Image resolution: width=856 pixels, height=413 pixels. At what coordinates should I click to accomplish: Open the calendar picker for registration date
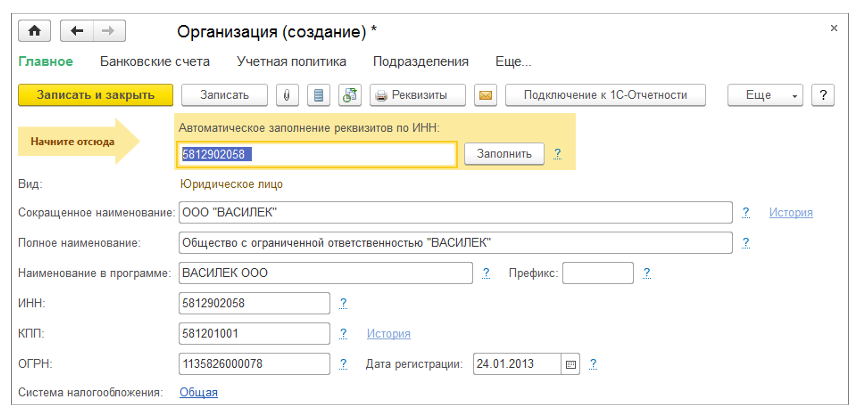coord(571,364)
